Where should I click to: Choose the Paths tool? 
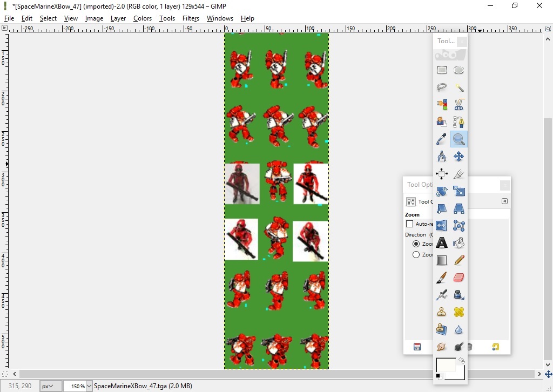click(458, 122)
